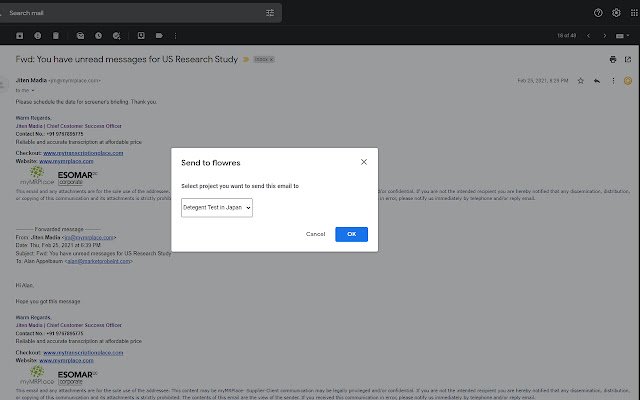Open the toolbar More options menu
Image resolution: width=640 pixels, height=400 pixels.
pyautogui.click(x=176, y=36)
